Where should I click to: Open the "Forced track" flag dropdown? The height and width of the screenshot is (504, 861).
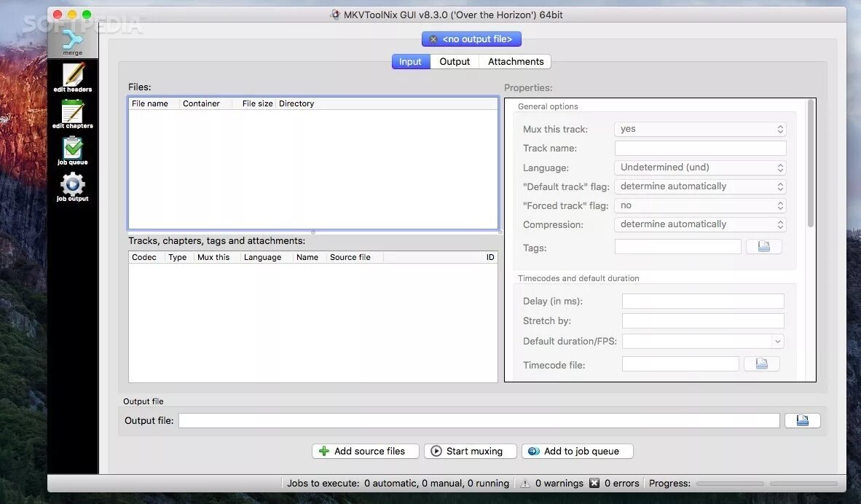[x=700, y=205]
